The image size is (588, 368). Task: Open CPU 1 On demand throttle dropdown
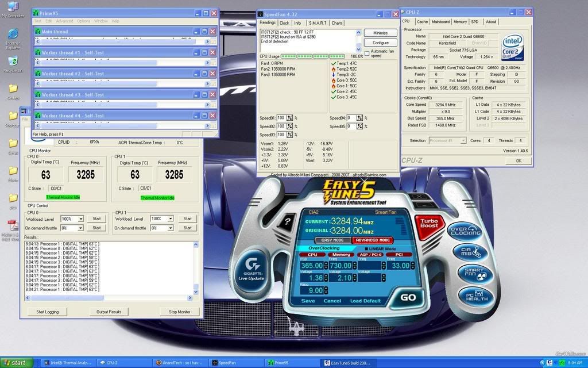[x=170, y=228]
